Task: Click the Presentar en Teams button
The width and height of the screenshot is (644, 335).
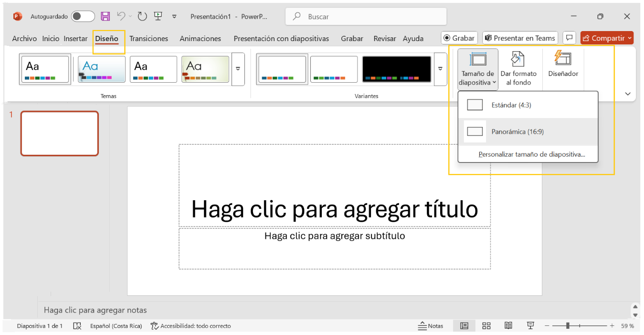Action: tap(520, 38)
